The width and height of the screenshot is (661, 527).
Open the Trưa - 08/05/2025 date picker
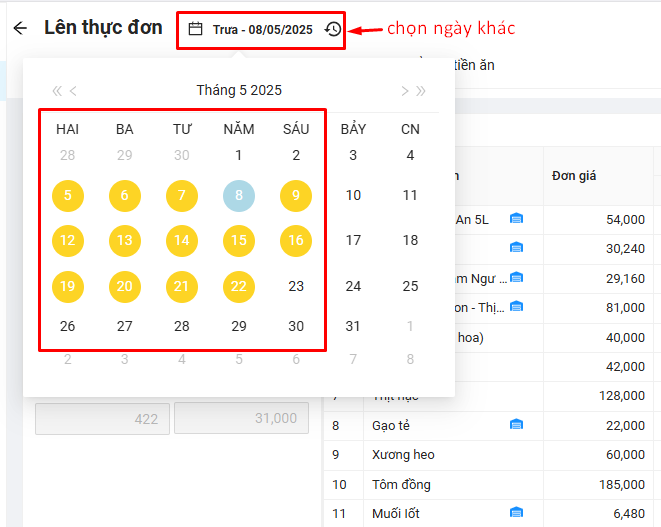(x=262, y=30)
